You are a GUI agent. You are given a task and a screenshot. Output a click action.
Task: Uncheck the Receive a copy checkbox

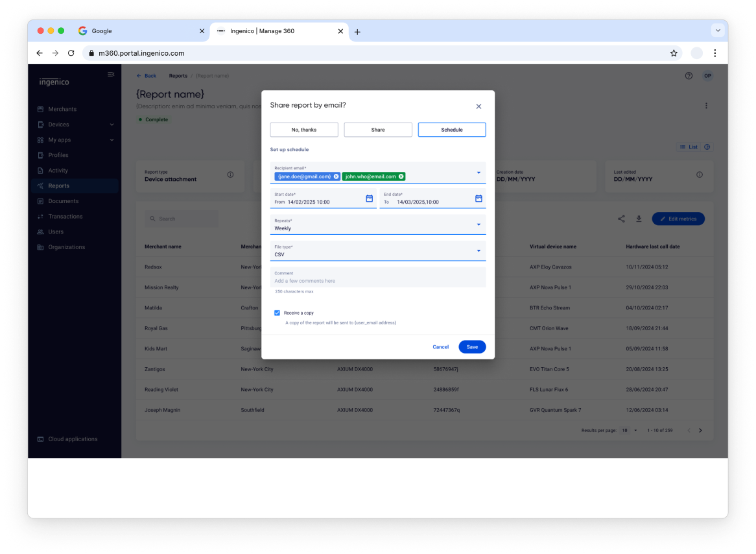(x=277, y=313)
